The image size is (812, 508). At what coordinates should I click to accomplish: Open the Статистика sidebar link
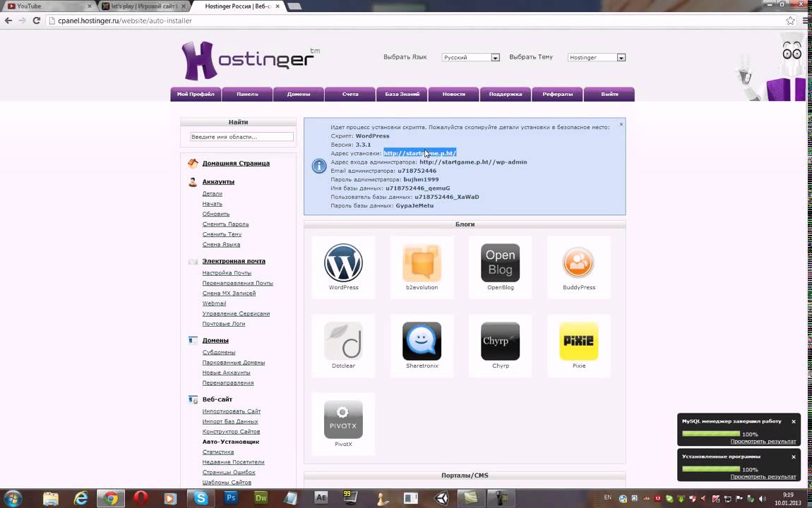click(x=218, y=452)
